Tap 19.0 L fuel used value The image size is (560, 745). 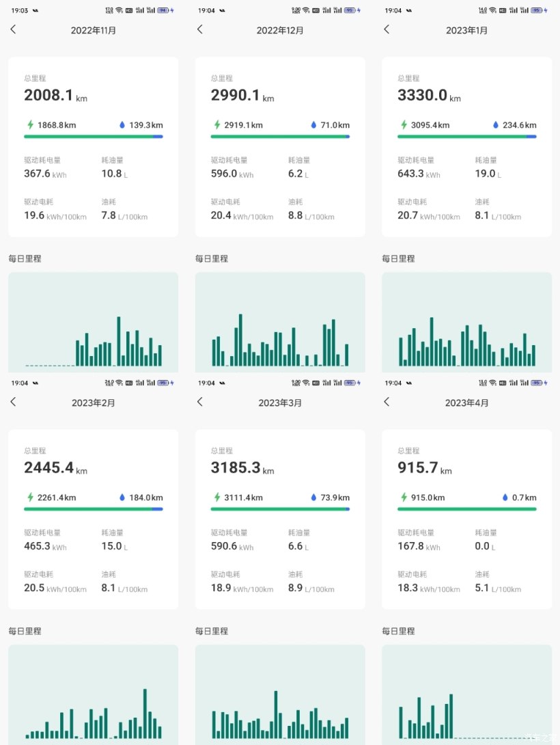[488, 174]
